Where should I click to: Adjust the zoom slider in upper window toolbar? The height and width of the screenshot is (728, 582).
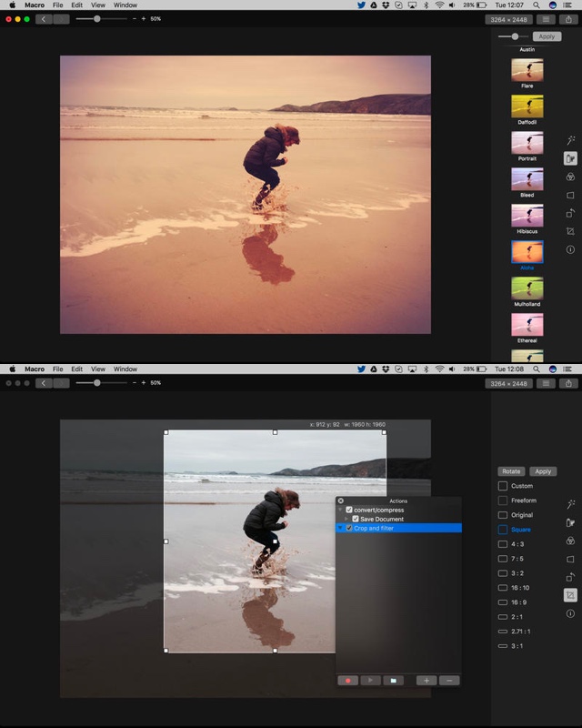pos(97,19)
